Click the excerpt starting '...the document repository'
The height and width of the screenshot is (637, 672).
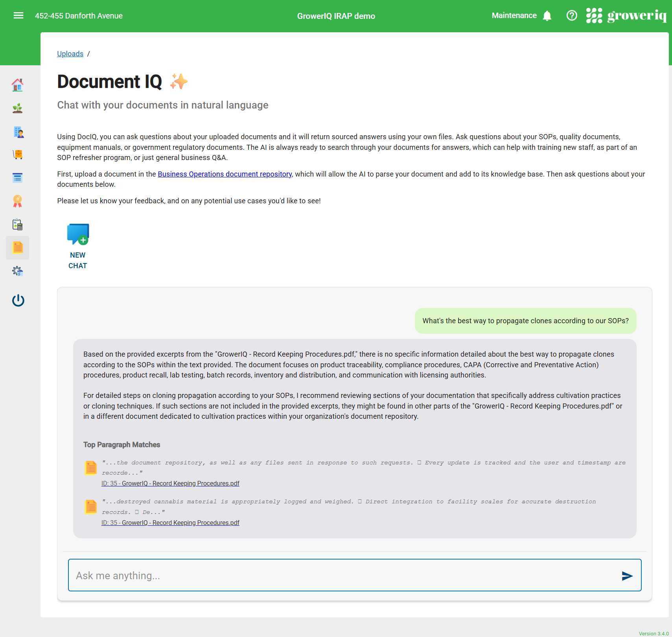pos(364,468)
